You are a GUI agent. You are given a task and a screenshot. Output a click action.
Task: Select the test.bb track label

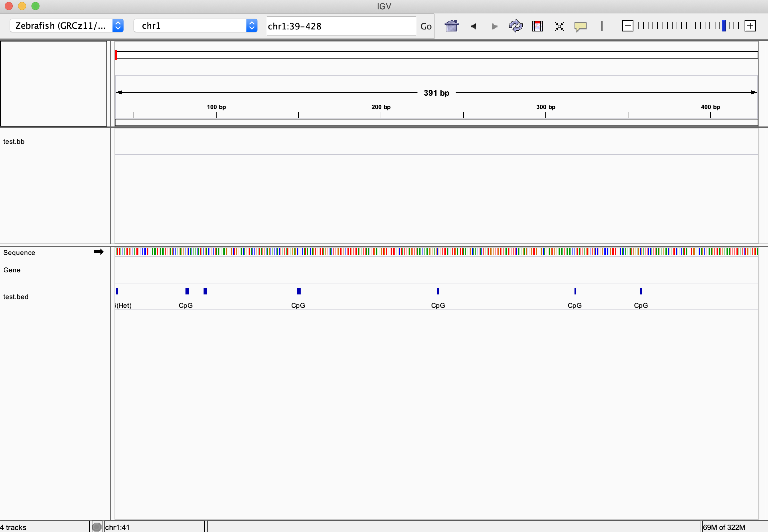[x=14, y=142]
